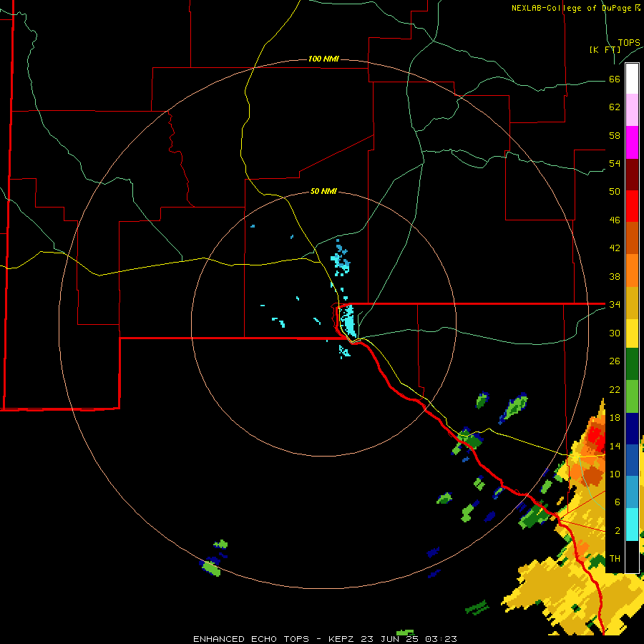Select the dark red swatch between 50 and 54
644x644 pixels.
(632, 175)
